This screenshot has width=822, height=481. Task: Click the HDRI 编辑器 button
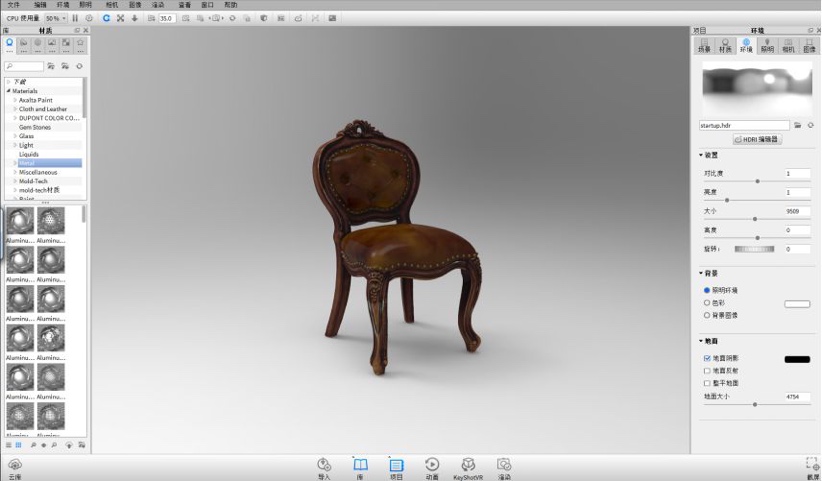pos(757,139)
